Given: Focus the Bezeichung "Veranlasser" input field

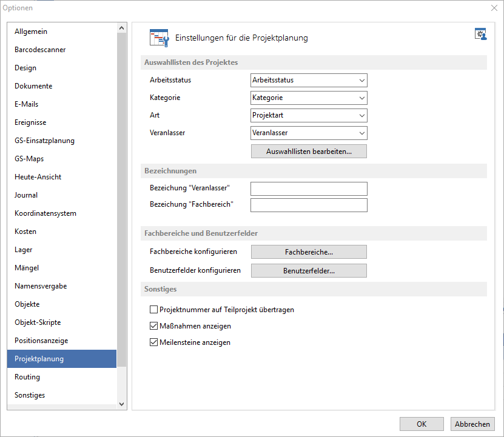Looking at the screenshot, I should pos(309,188).
